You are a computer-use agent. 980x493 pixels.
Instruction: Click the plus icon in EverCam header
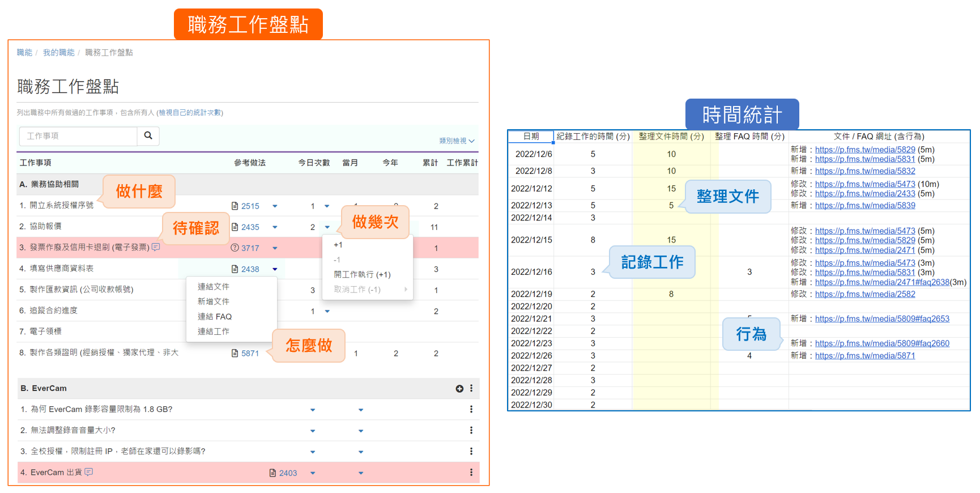point(459,389)
